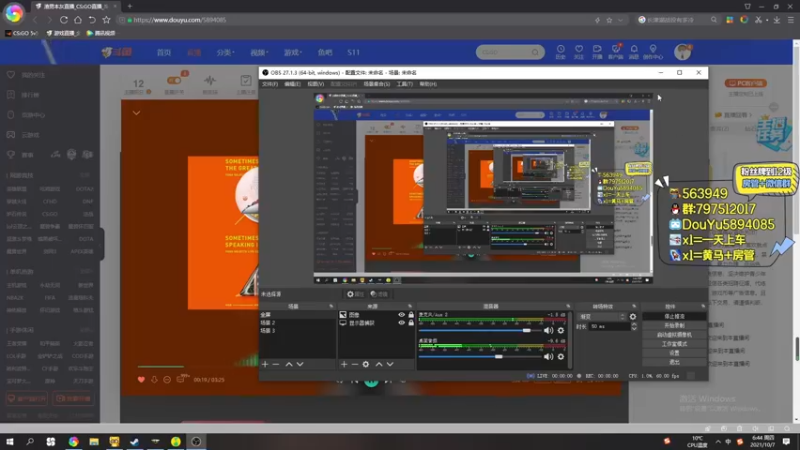The height and width of the screenshot is (450, 800).
Task: Open settings gear for desktop audio track
Action: click(x=561, y=357)
